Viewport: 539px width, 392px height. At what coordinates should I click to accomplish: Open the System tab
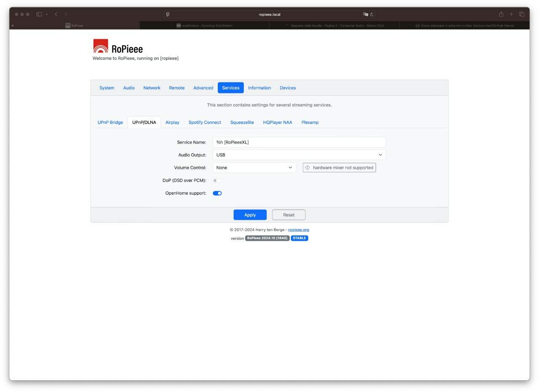point(107,88)
